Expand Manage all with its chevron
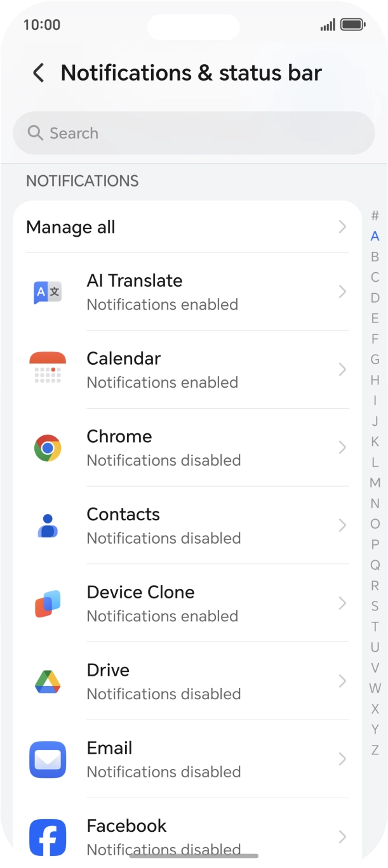388x868 pixels. [343, 227]
